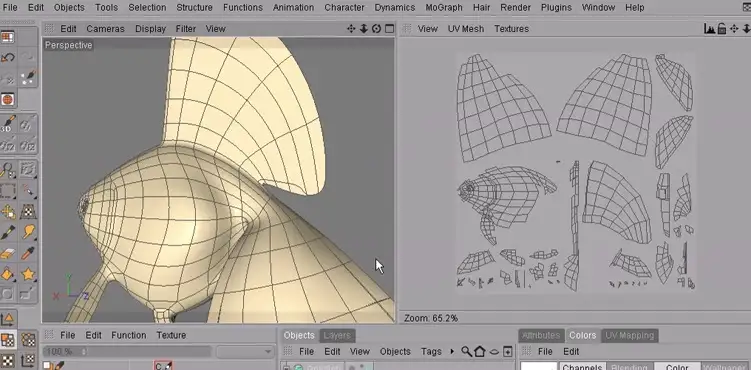This screenshot has height=370, width=751.
Task: Select the star shape tool
Action: point(28,274)
